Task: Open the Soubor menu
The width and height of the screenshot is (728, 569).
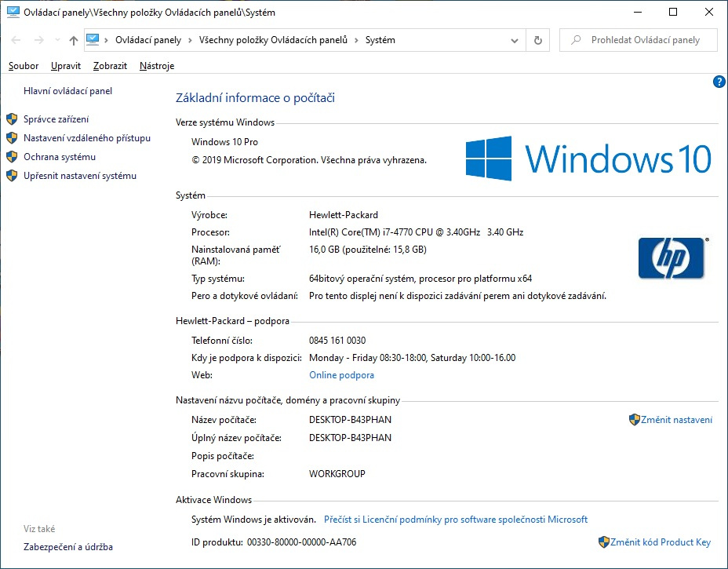Action: click(x=23, y=66)
